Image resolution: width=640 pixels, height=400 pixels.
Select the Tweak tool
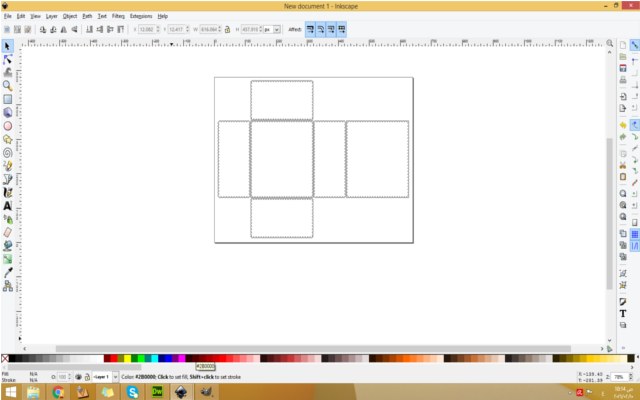tap(7, 73)
